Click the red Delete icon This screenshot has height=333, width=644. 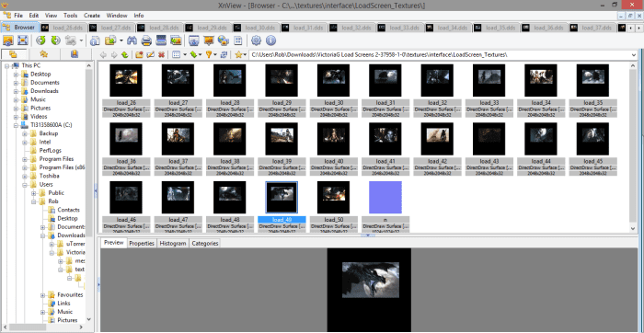coord(161,54)
